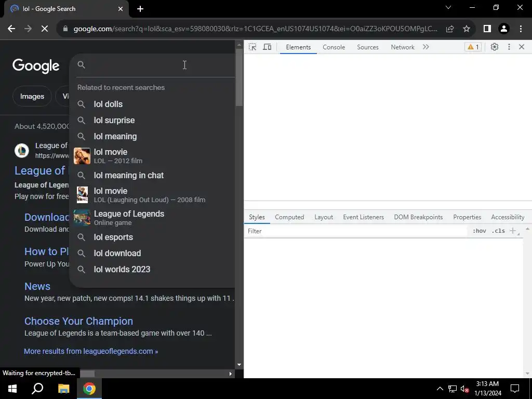Toggle the device toolbar icon in DevTools
This screenshot has width=532, height=399.
coord(268,47)
